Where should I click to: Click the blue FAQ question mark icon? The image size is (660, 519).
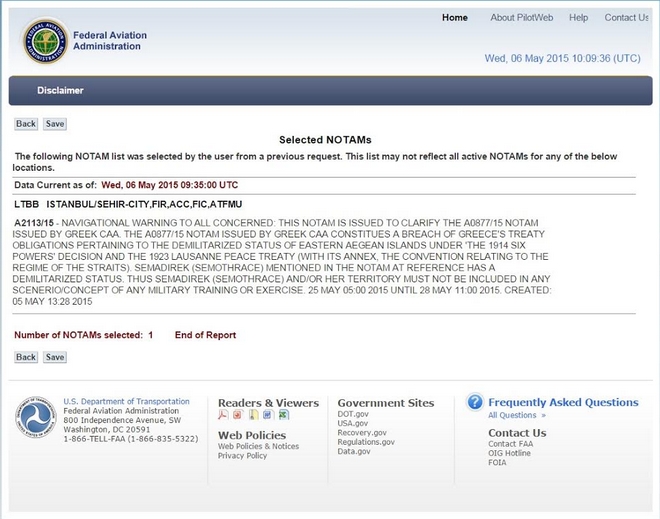click(x=475, y=402)
